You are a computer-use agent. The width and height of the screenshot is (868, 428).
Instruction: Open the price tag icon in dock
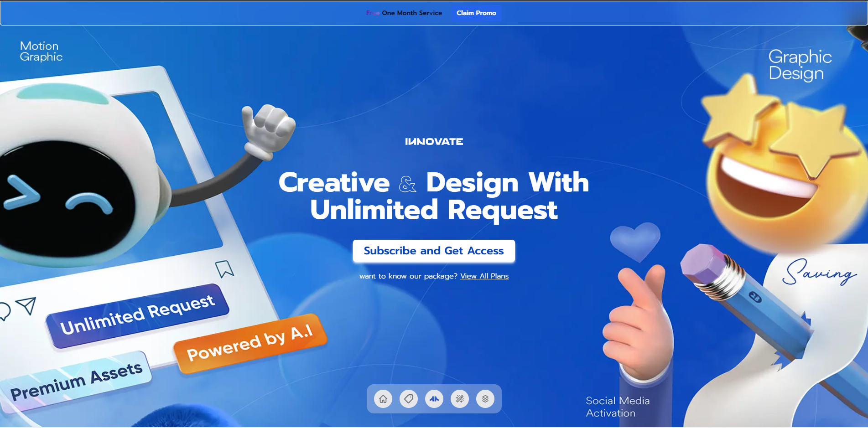point(409,399)
